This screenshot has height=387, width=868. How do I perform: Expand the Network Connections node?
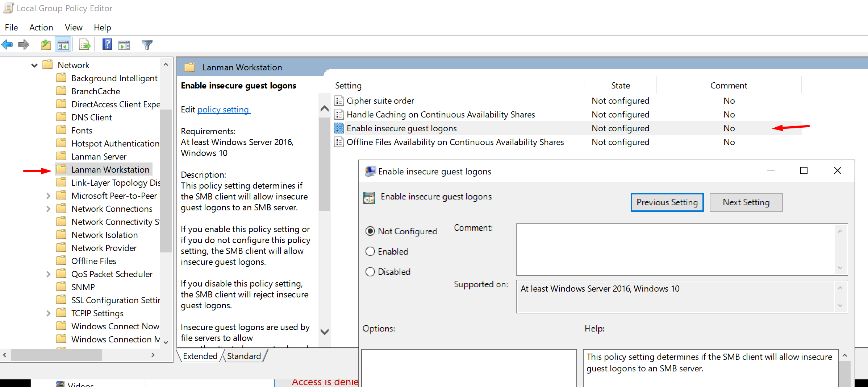tap(48, 209)
